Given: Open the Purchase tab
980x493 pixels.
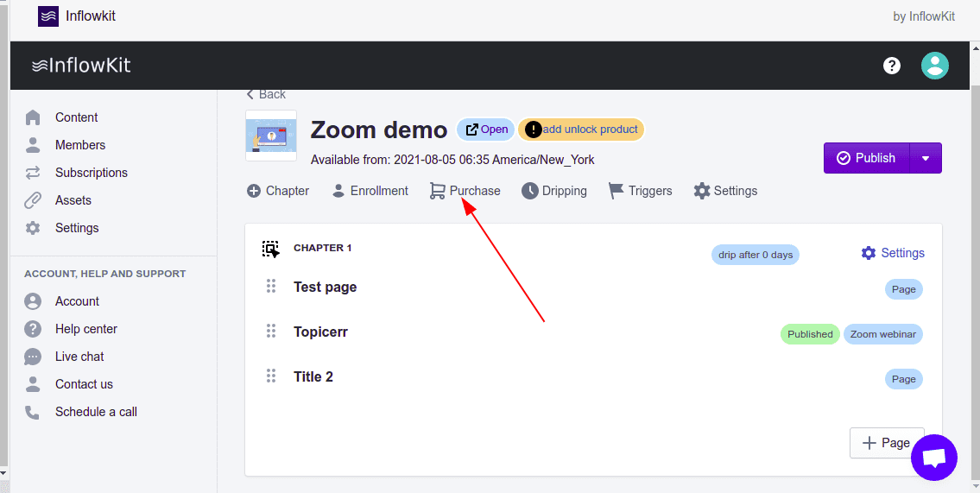Looking at the screenshot, I should [x=465, y=191].
